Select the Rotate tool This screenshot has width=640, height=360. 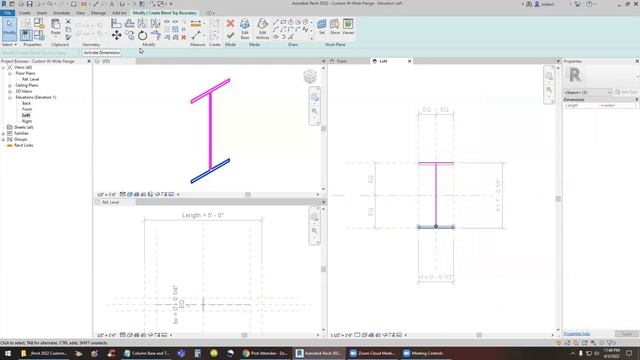142,36
